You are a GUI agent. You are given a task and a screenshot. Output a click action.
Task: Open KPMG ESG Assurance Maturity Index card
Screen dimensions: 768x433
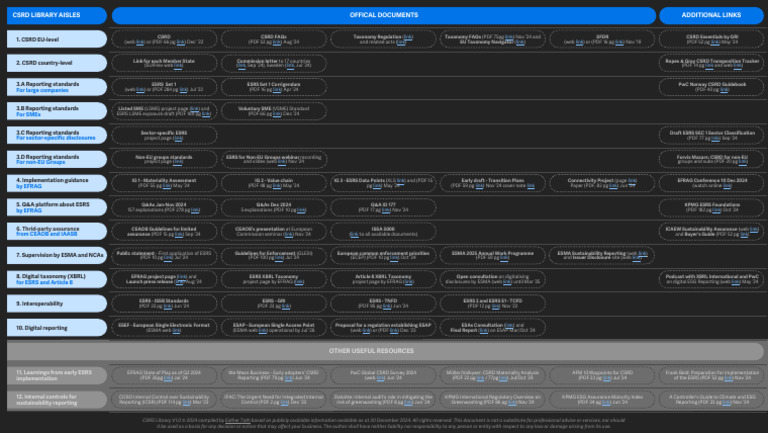602,400
